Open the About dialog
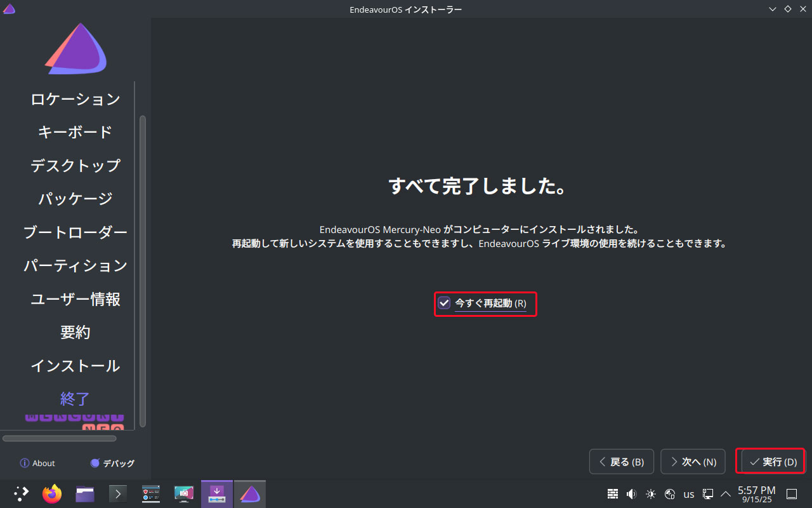 [x=37, y=463]
